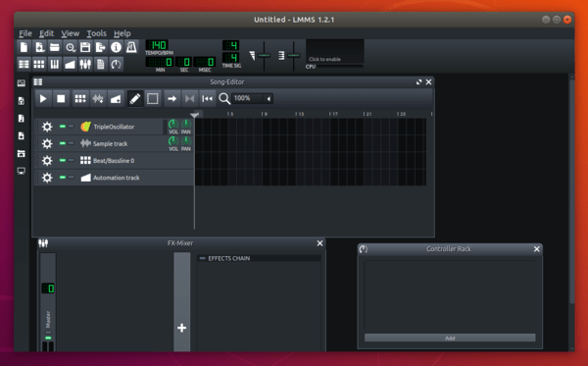
Task: Create new project from template icon
Action: point(39,47)
